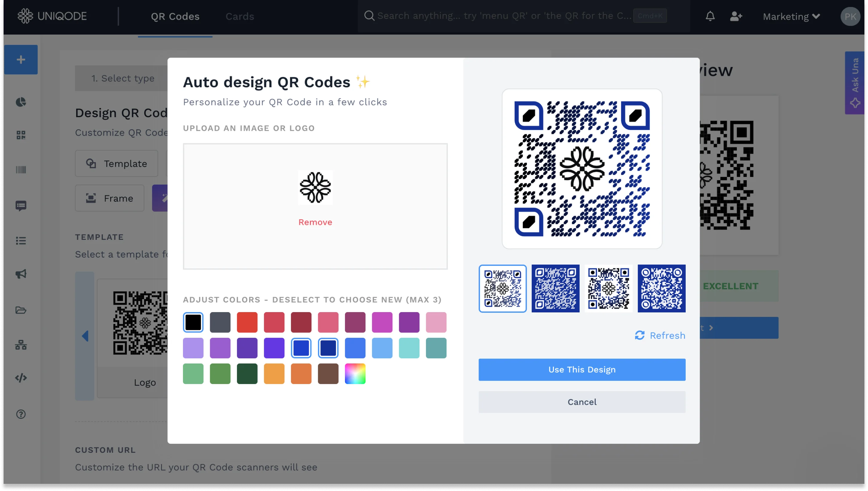Deselect the black color swatch

point(193,322)
